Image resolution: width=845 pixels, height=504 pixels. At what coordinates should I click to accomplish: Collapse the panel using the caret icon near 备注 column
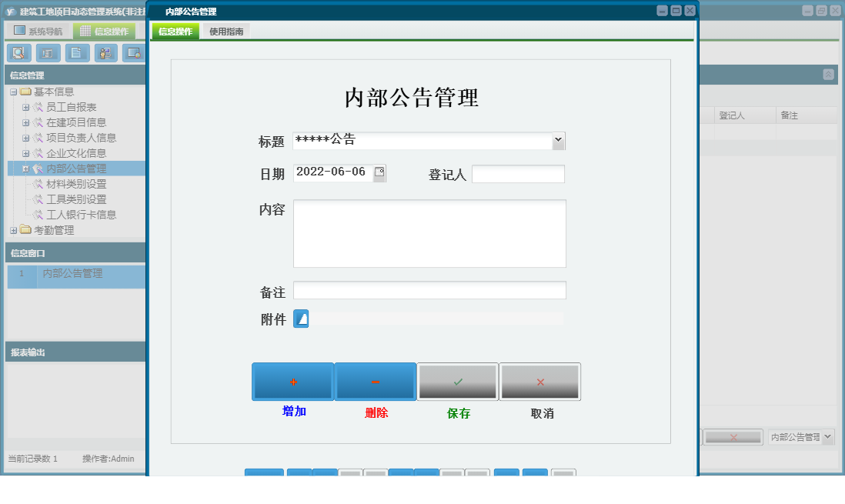(x=827, y=74)
